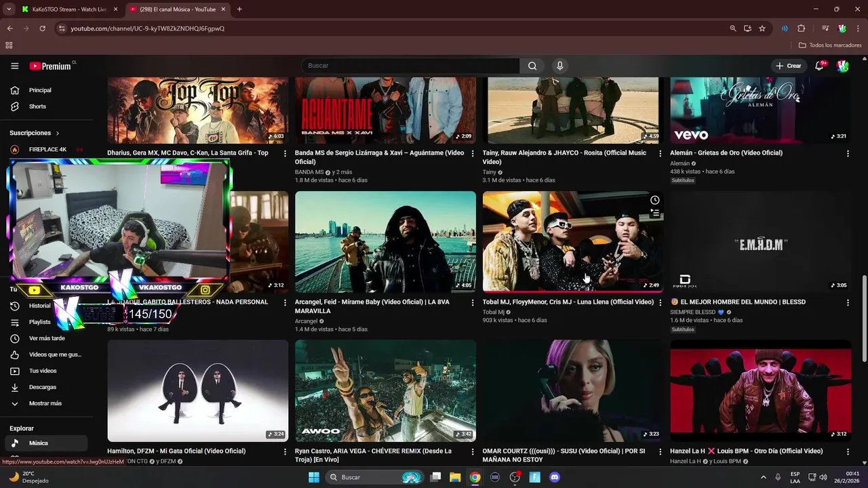The image size is (868, 488).
Task: Open options menu for Aguántame video
Action: (473, 154)
